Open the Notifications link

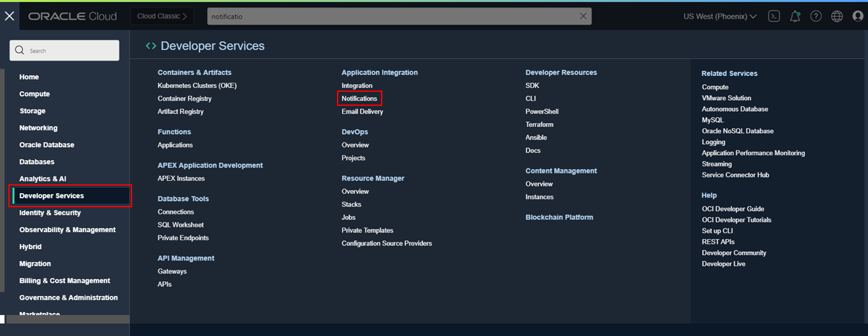pos(359,99)
